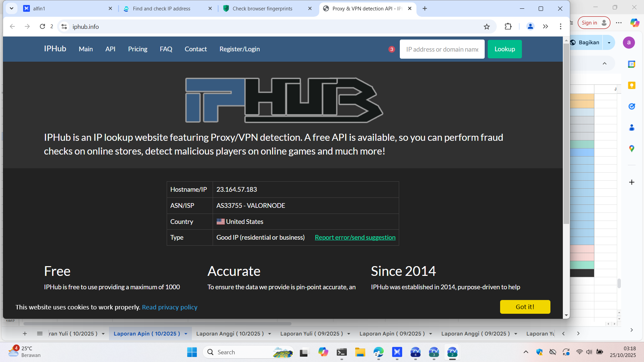
Task: Select the Laporan Yuli (09/2025) sheet tab
Action: tap(312, 334)
